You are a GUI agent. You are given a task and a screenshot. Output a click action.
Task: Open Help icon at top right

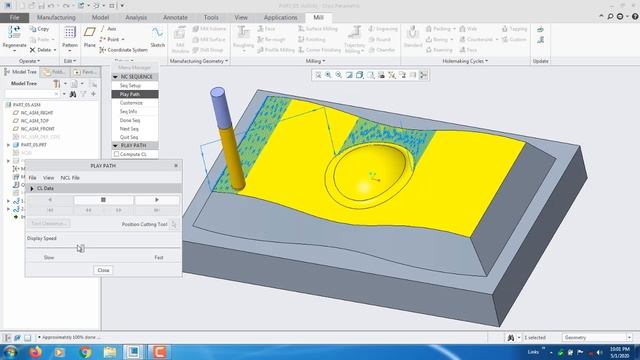(635, 16)
